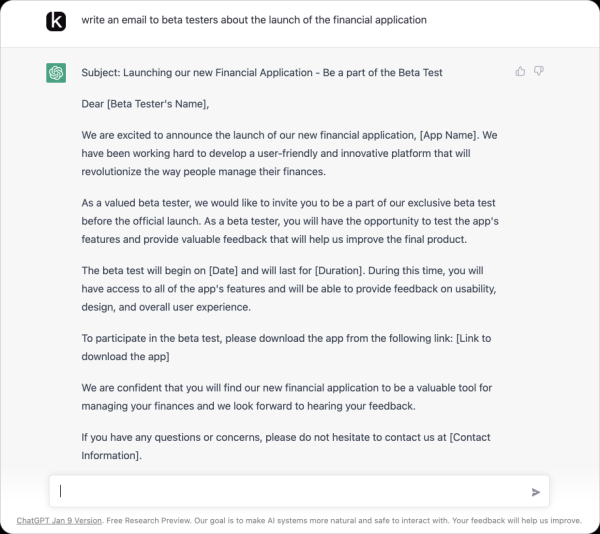Click the "[App Name]" placeholder text
The width and height of the screenshot is (600, 534).
pos(427,134)
